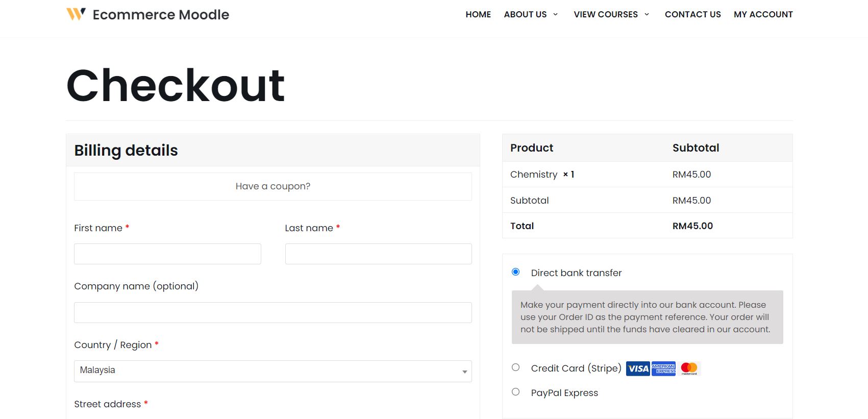Click the Company name text box
Image resolution: width=868 pixels, height=419 pixels.
272,312
